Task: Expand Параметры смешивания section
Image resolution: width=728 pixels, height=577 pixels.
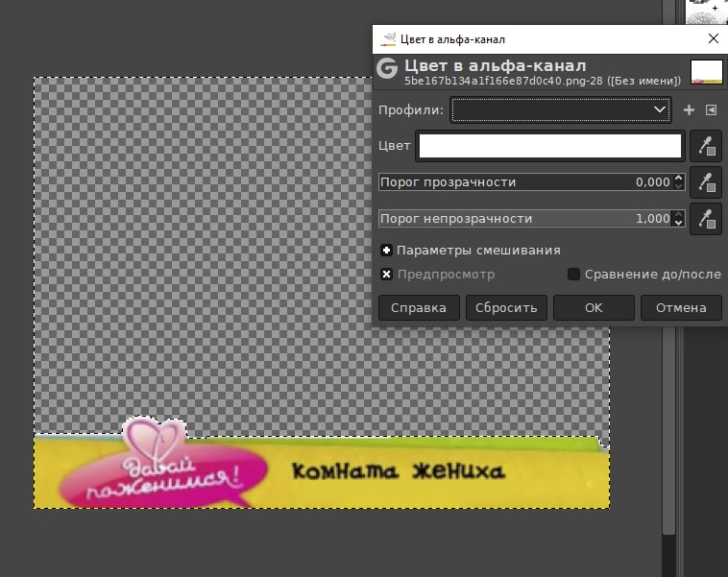Action: click(386, 251)
